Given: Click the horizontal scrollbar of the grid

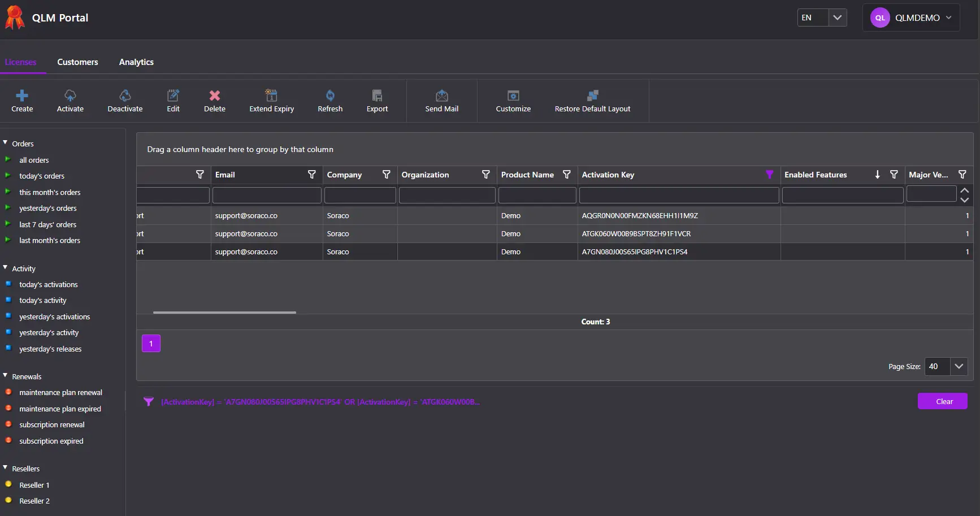Looking at the screenshot, I should (x=224, y=312).
